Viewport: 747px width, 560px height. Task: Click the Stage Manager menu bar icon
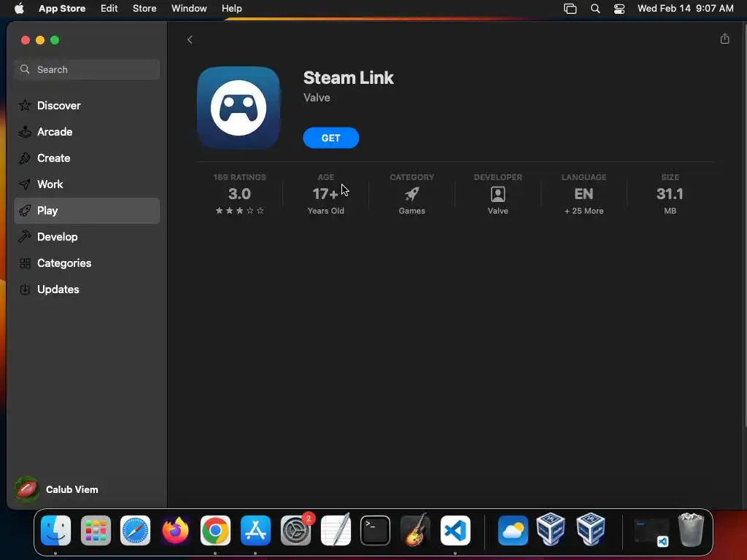(x=570, y=9)
